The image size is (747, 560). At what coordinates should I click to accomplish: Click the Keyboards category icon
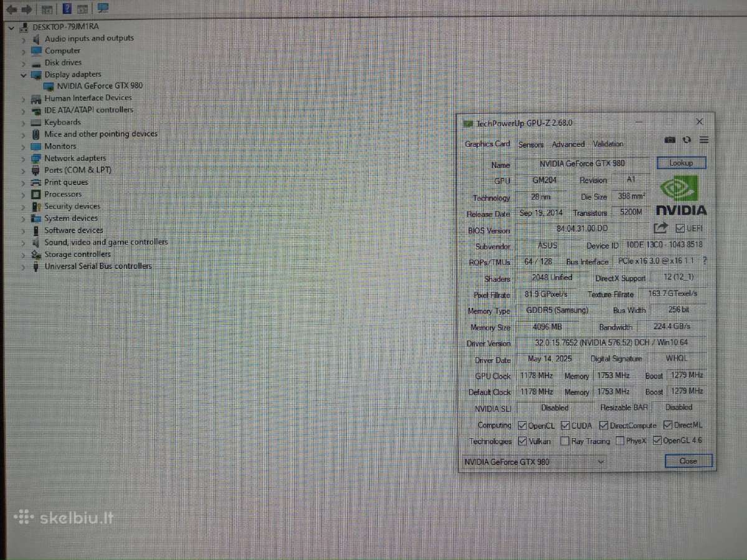36,123
